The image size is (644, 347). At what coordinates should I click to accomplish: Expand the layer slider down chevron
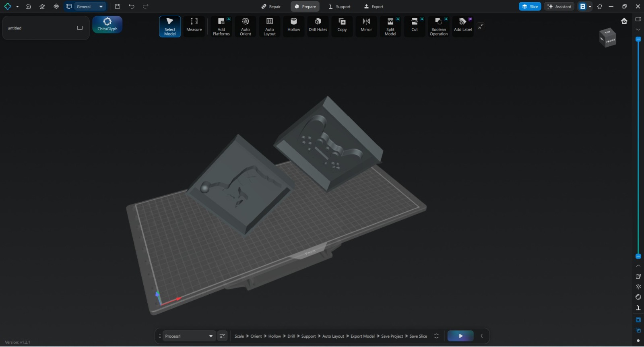coord(638,29)
